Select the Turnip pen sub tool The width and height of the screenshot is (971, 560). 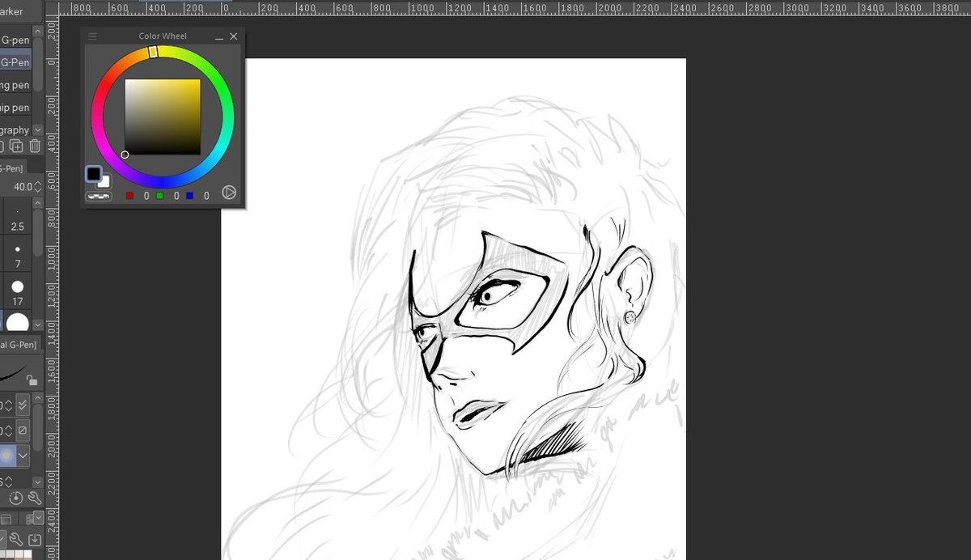15,108
